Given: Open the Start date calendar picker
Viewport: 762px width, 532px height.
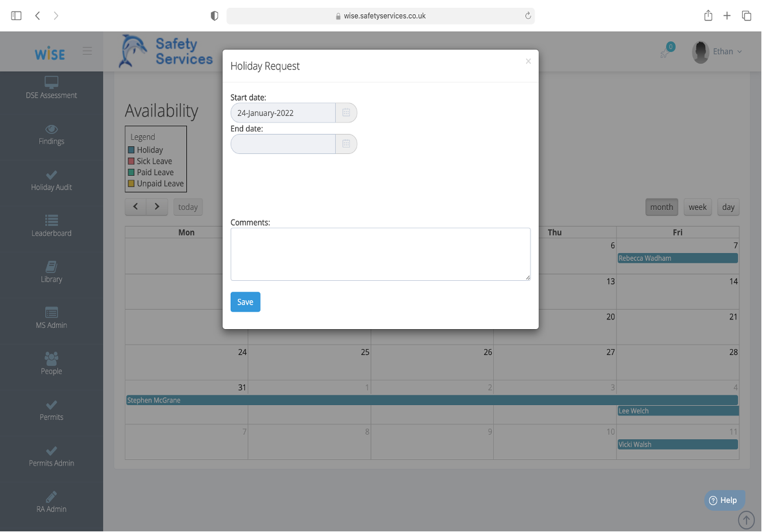Looking at the screenshot, I should (346, 113).
